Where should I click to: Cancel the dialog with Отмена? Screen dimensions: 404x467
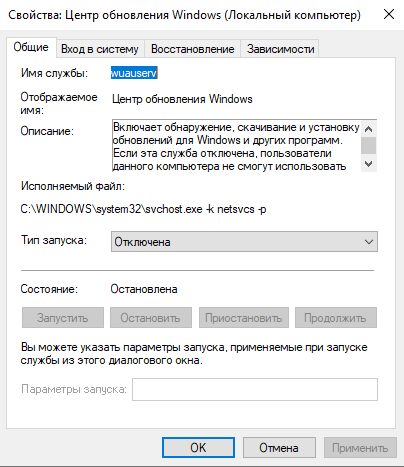tap(279, 447)
